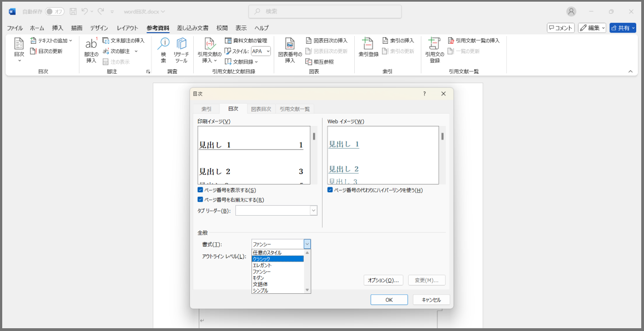Image resolution: width=644 pixels, height=331 pixels.
Task: Open Quick Access Toolbar customize dropdown
Action: pyautogui.click(x=112, y=12)
